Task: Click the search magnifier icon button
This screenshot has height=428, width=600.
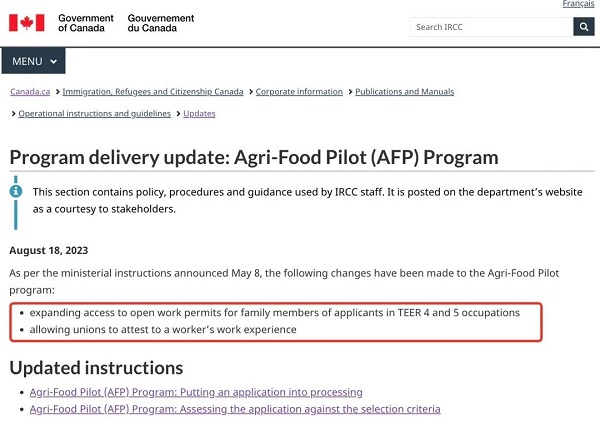Action: point(583,27)
